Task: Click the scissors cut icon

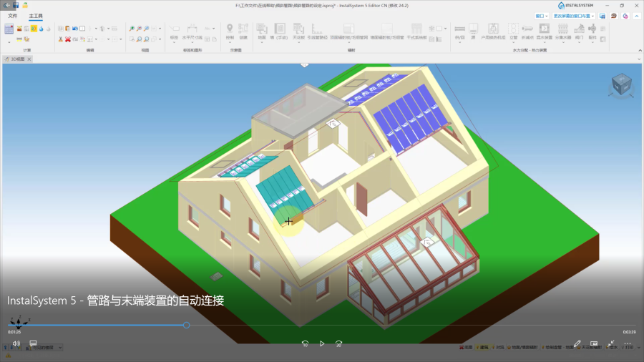Action: pos(60,39)
